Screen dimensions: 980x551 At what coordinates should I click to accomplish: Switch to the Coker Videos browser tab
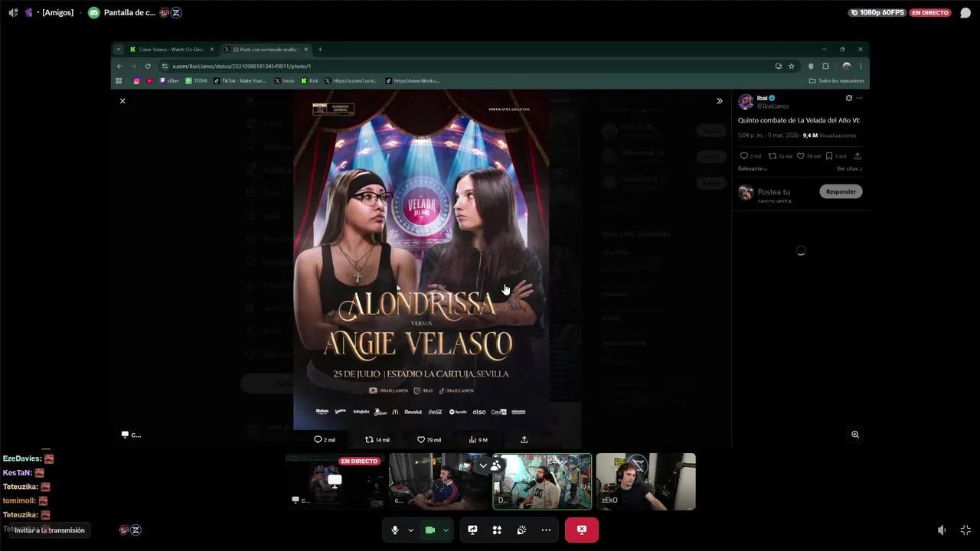pyautogui.click(x=171, y=50)
